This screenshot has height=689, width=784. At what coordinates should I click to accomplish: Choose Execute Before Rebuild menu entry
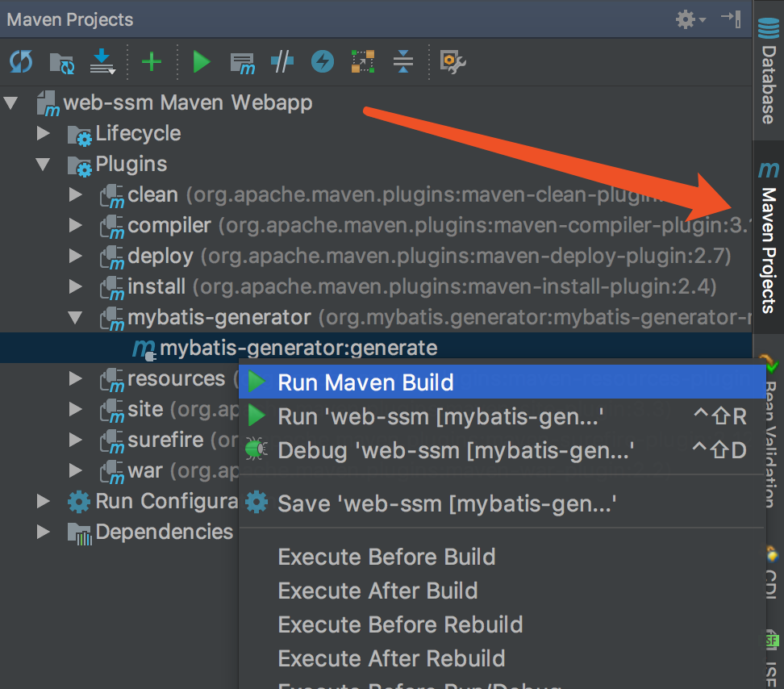(x=502, y=624)
